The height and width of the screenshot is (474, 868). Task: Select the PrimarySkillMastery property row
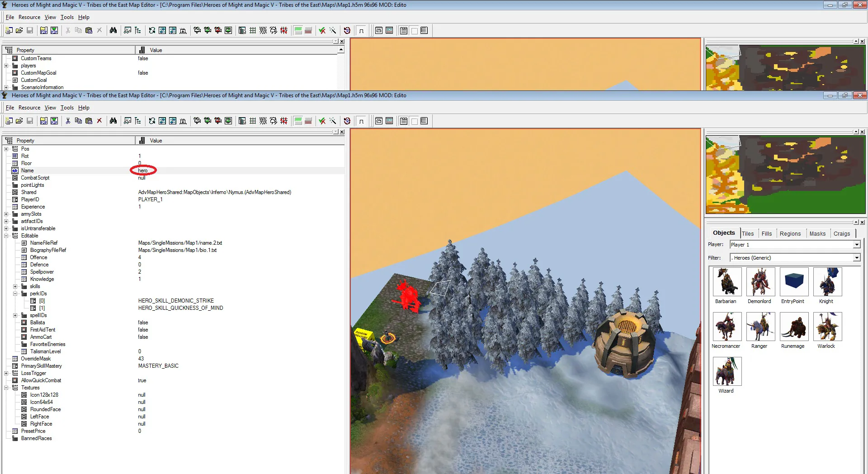(173, 366)
